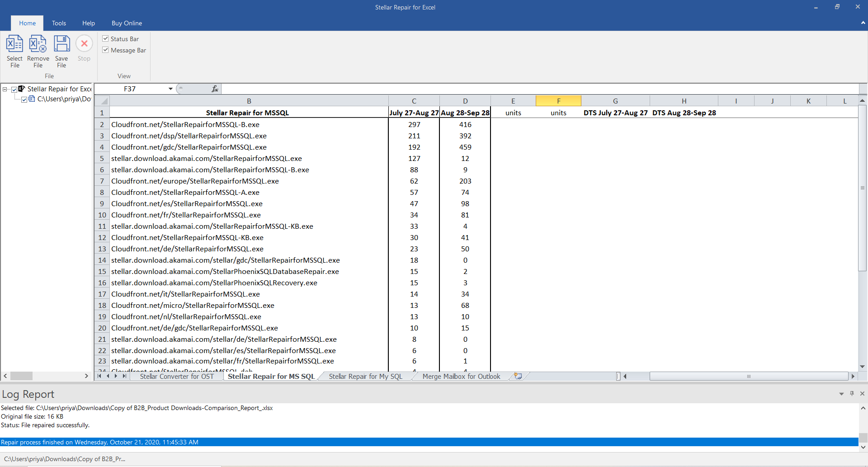Uncheck the C:\Users\priya file checkbox
The height and width of the screenshot is (467, 868).
(24, 99)
